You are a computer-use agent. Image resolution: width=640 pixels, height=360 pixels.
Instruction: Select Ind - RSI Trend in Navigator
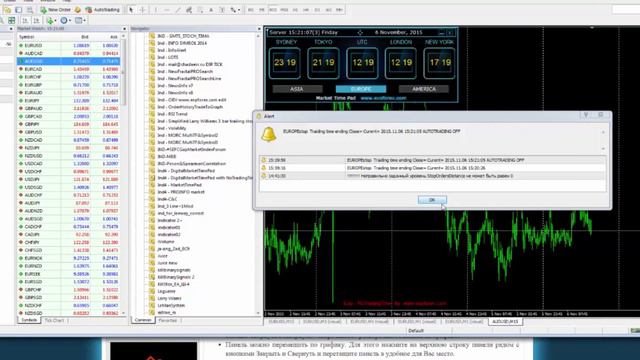click(x=172, y=114)
